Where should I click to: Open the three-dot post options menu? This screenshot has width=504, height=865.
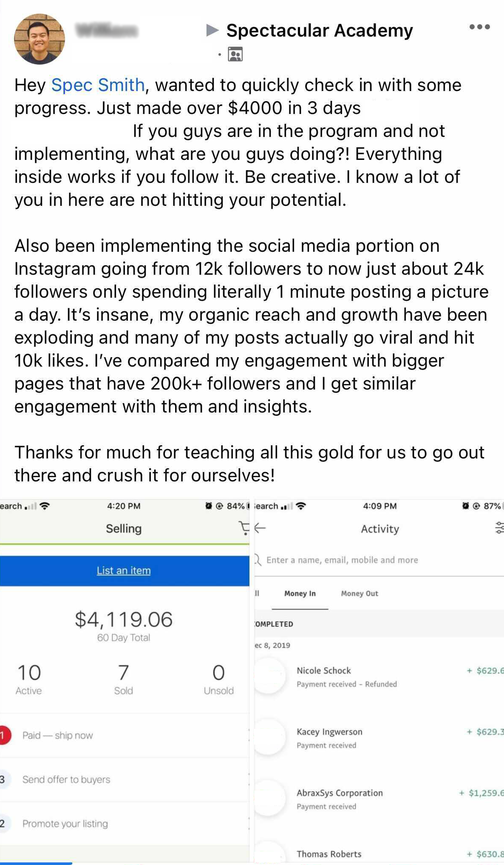coord(479,27)
